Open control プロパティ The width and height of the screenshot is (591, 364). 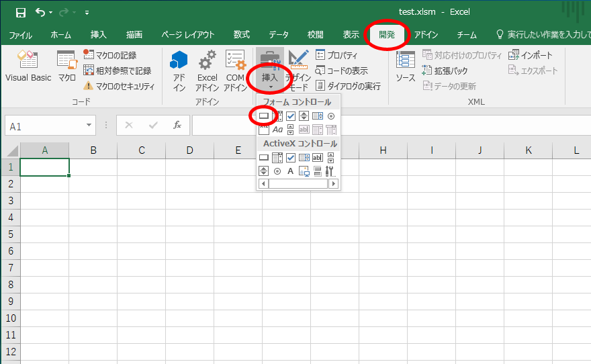point(336,55)
